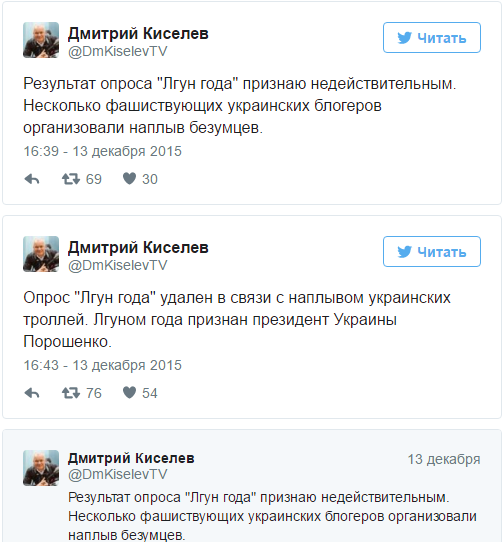Open @DmKiselevTV handle in second tweet
Viewport: 503px width, 542px height.
(x=118, y=265)
